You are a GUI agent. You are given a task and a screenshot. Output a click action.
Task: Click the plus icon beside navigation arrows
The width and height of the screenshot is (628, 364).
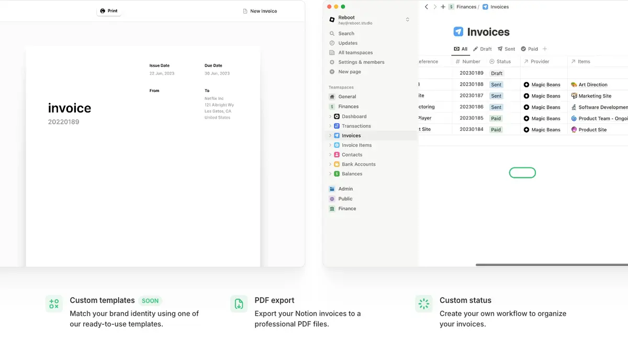click(443, 7)
